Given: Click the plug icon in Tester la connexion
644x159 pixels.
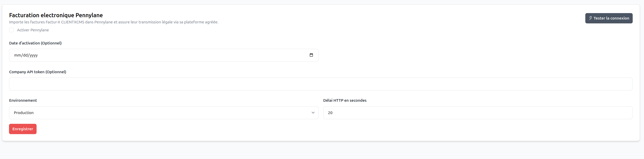Looking at the screenshot, I should [x=590, y=18].
